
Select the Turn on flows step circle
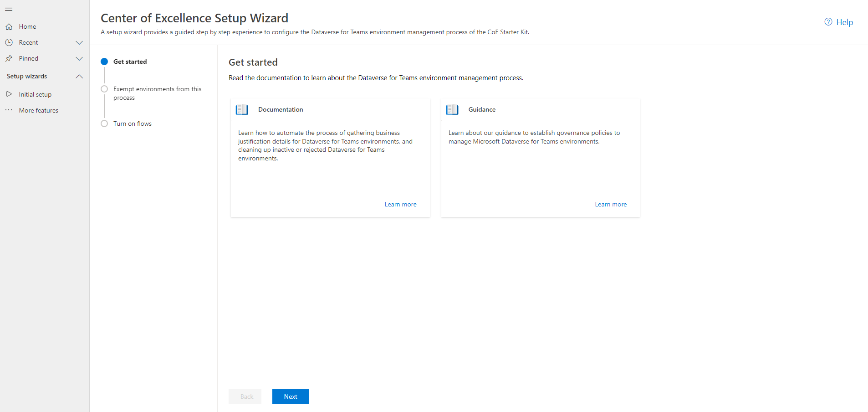(x=104, y=124)
